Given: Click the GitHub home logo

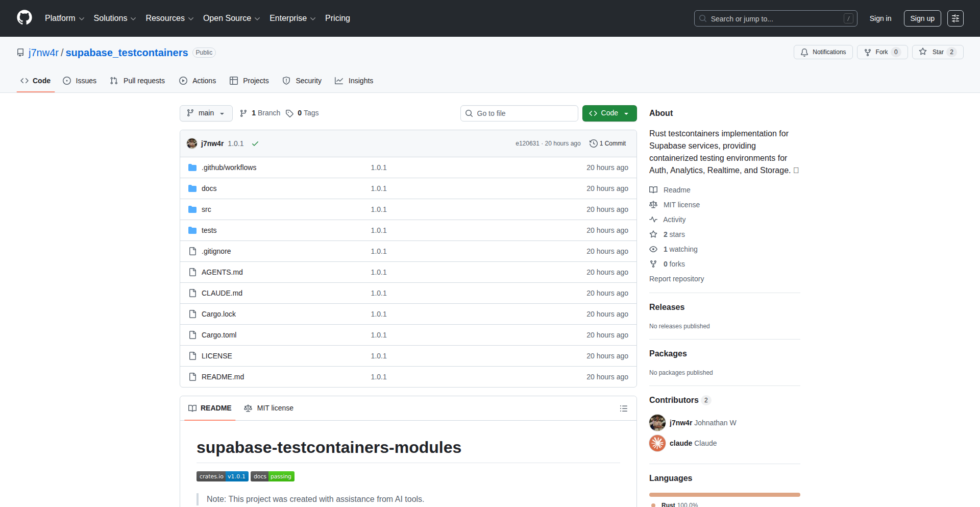Looking at the screenshot, I should tap(23, 18).
